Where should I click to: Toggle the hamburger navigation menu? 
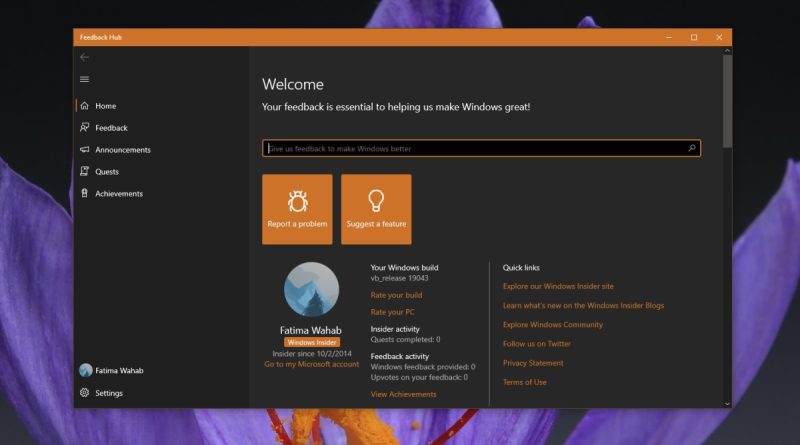(x=85, y=79)
